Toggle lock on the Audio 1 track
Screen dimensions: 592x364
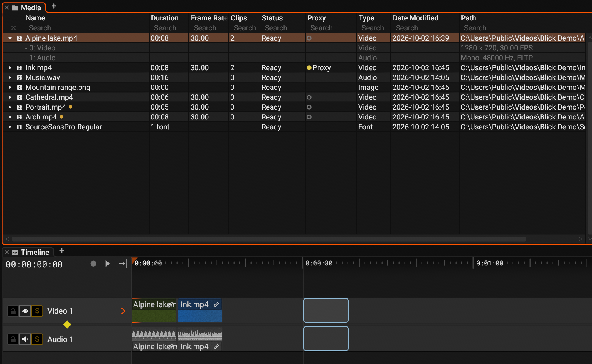point(13,339)
